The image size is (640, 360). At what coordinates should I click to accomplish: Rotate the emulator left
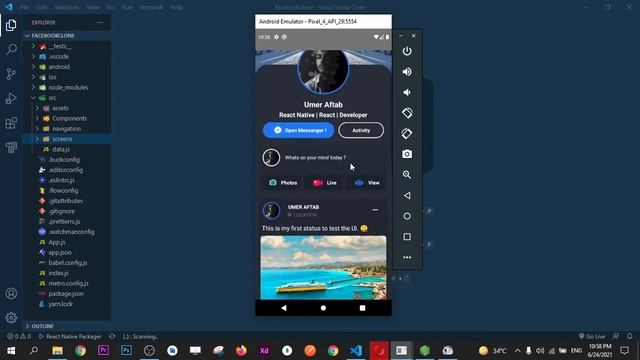pos(407,113)
